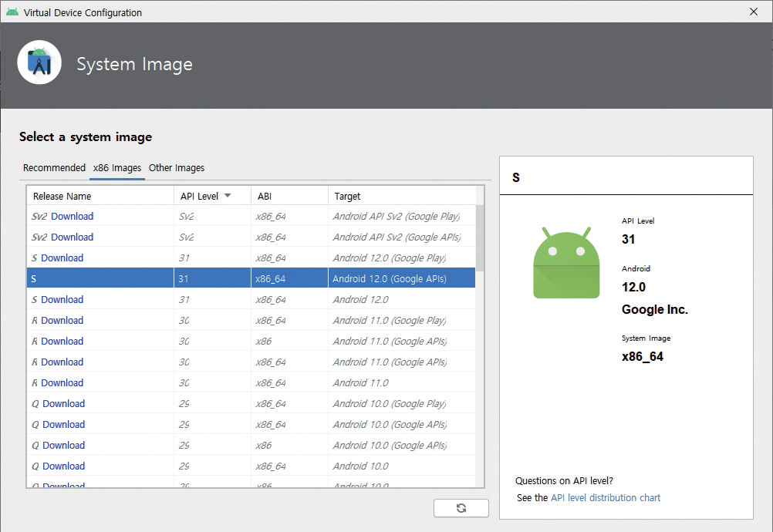Sort table by Release Name column header
Viewport: 773px width, 532px height.
100,196
